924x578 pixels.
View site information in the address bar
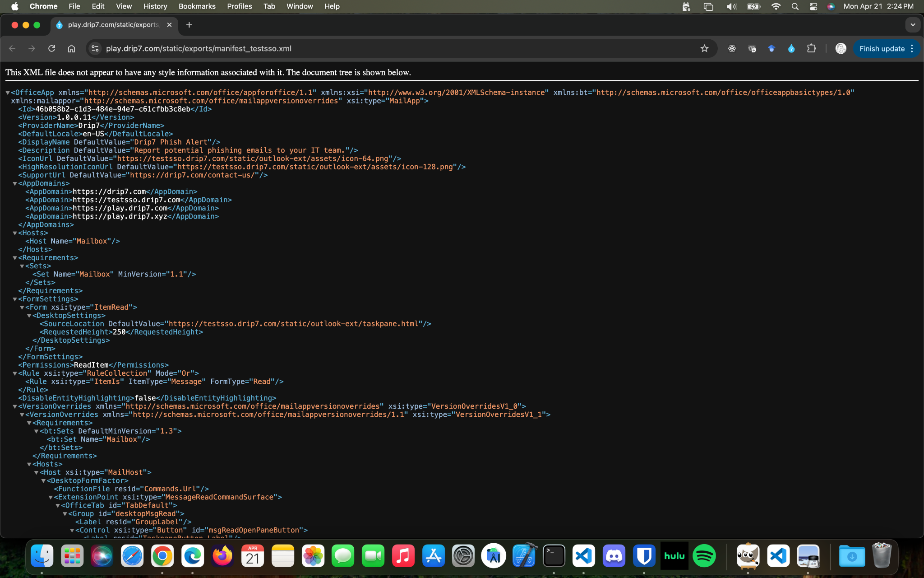click(95, 49)
